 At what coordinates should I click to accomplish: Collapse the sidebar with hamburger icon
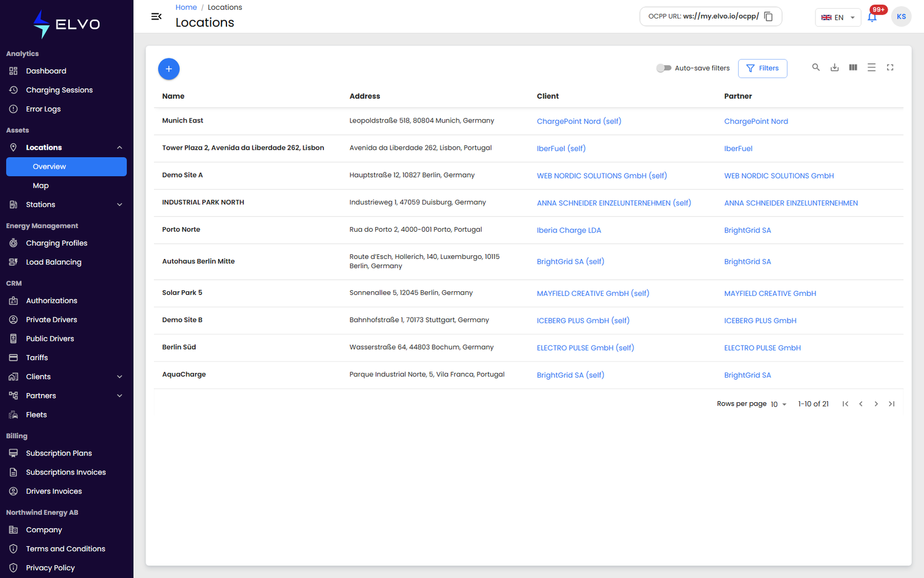click(x=156, y=17)
